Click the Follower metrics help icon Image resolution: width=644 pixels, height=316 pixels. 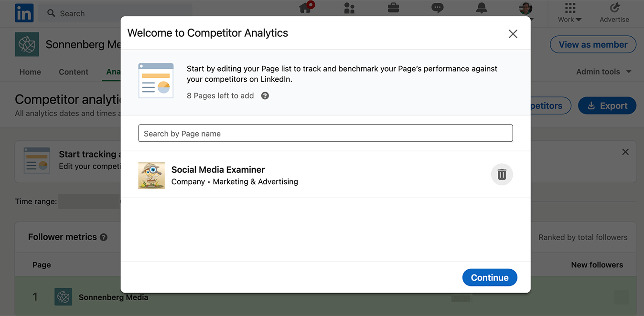(104, 237)
